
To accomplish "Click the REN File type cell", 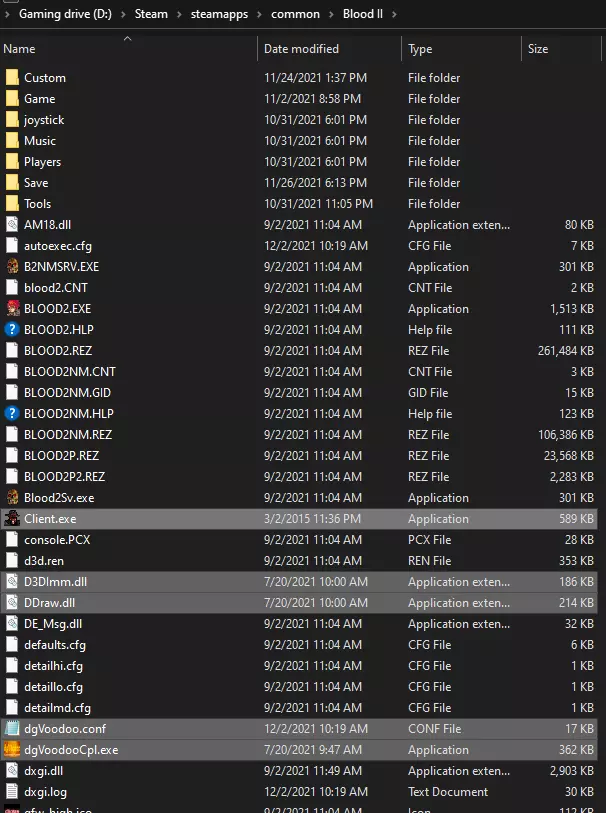I will point(430,560).
